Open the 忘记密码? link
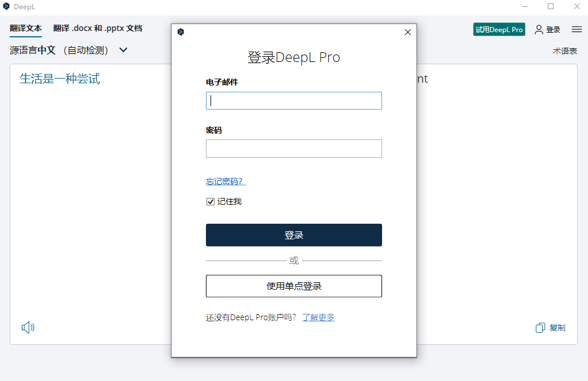This screenshot has width=588, height=381. coord(226,181)
